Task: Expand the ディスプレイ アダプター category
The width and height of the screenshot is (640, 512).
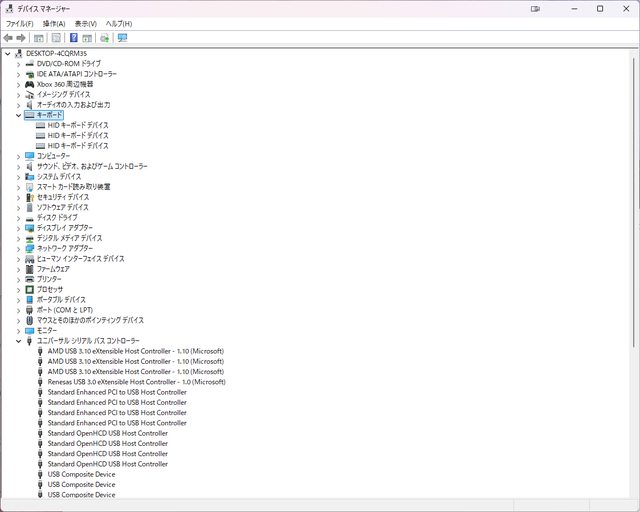Action: tap(18, 228)
